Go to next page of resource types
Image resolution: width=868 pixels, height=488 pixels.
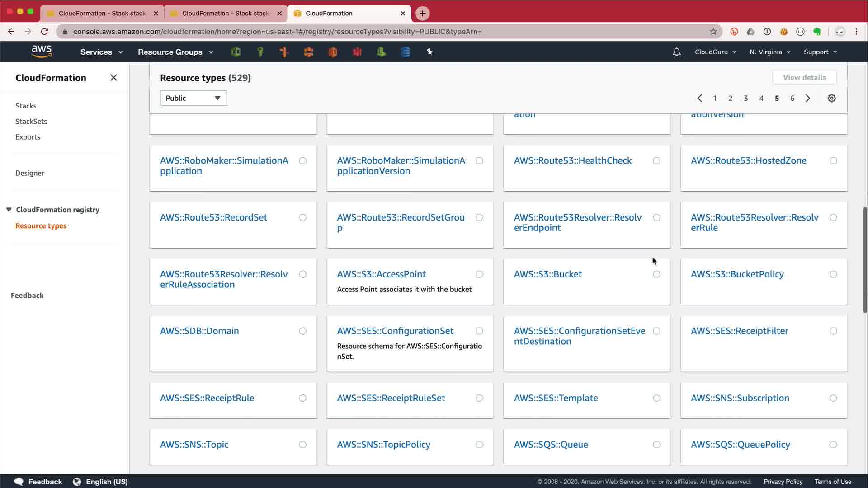pos(808,98)
